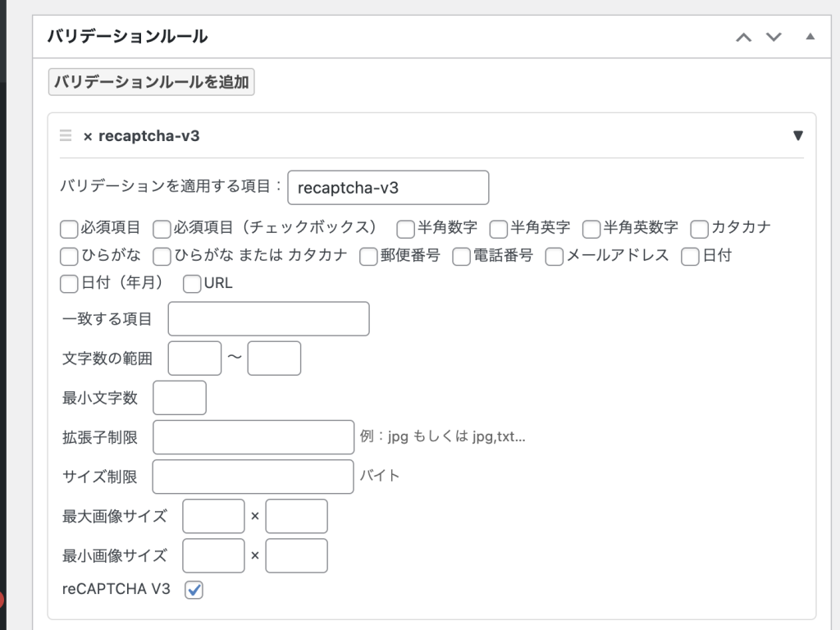
Task: Tick the 半角英数字 checkbox
Action: pyautogui.click(x=591, y=229)
